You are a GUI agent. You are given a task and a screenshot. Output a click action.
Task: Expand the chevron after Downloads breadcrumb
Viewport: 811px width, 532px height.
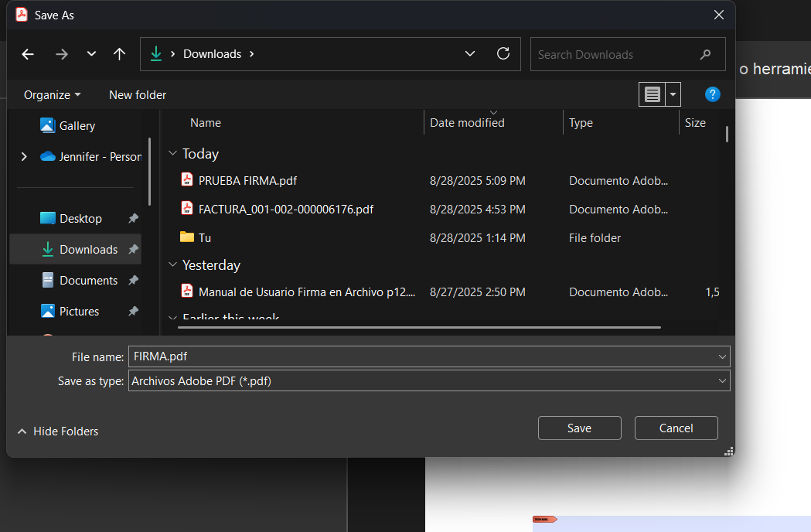coord(252,54)
